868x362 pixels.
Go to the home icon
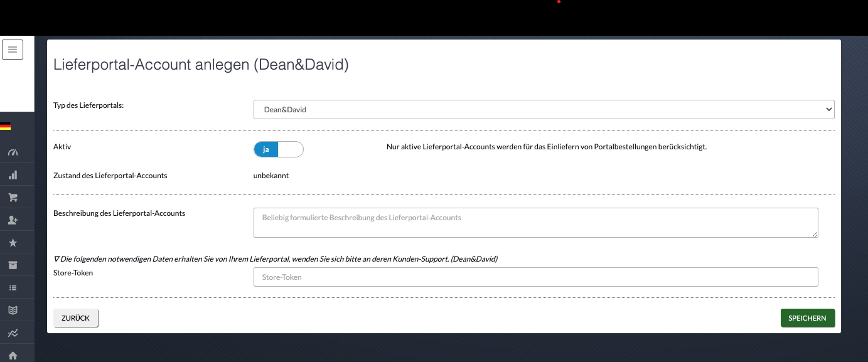pyautogui.click(x=13, y=355)
